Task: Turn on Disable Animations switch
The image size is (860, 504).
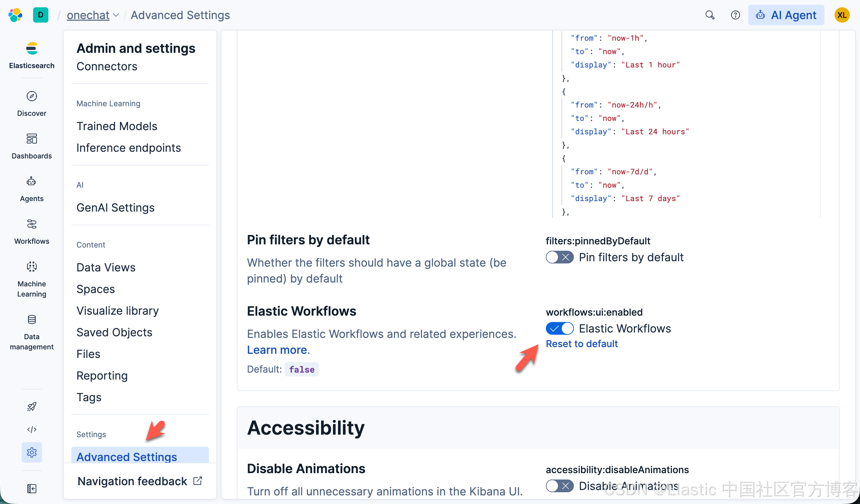Action: pos(559,486)
